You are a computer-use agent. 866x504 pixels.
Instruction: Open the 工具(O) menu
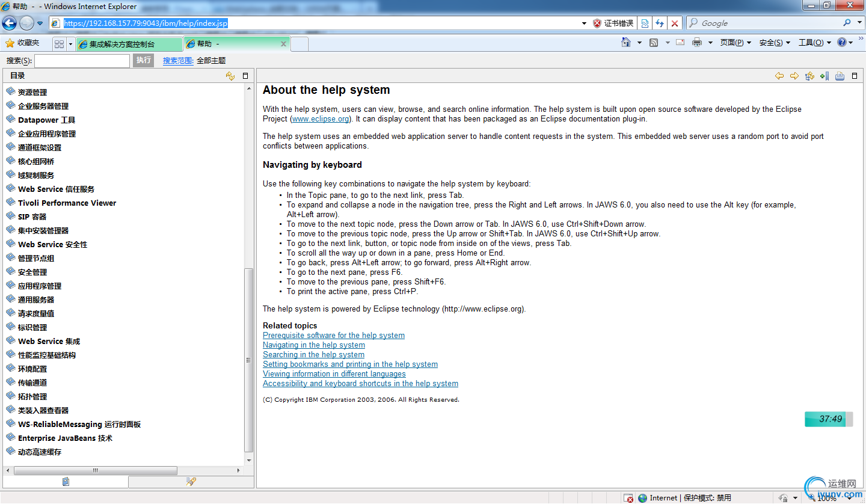[814, 43]
